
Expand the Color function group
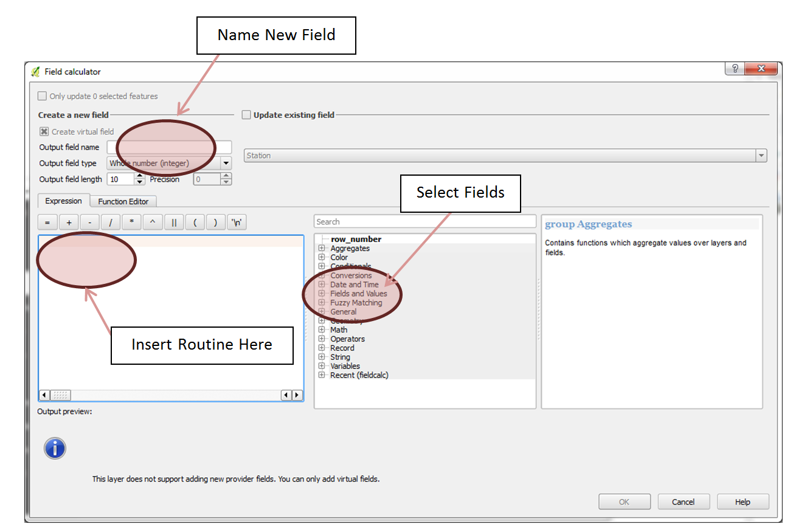(x=322, y=257)
